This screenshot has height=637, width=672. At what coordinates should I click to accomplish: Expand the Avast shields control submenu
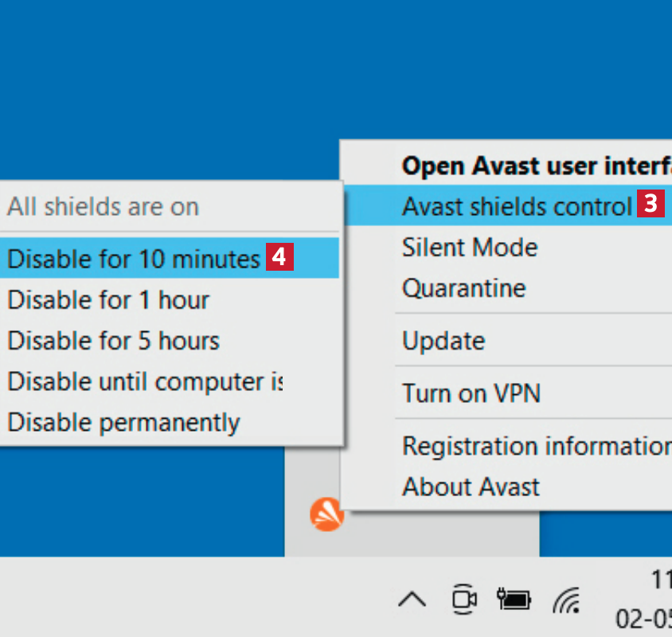(x=518, y=206)
